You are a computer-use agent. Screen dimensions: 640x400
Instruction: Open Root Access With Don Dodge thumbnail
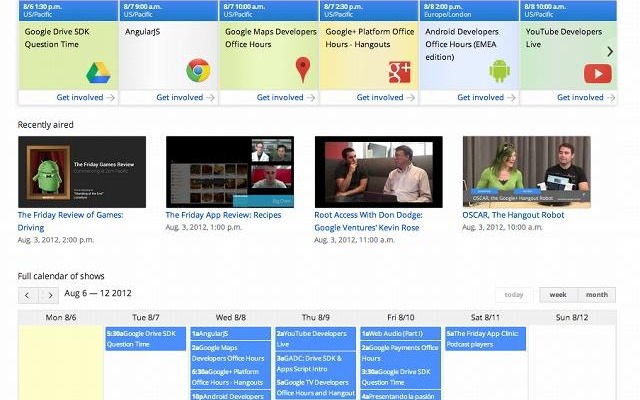[x=378, y=172]
